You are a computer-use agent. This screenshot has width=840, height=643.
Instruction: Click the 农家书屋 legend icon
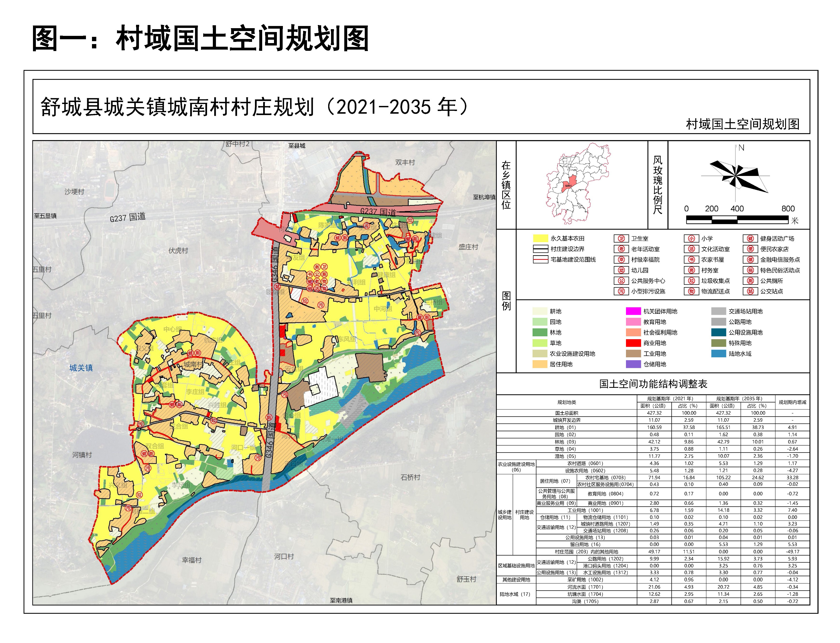(x=691, y=260)
